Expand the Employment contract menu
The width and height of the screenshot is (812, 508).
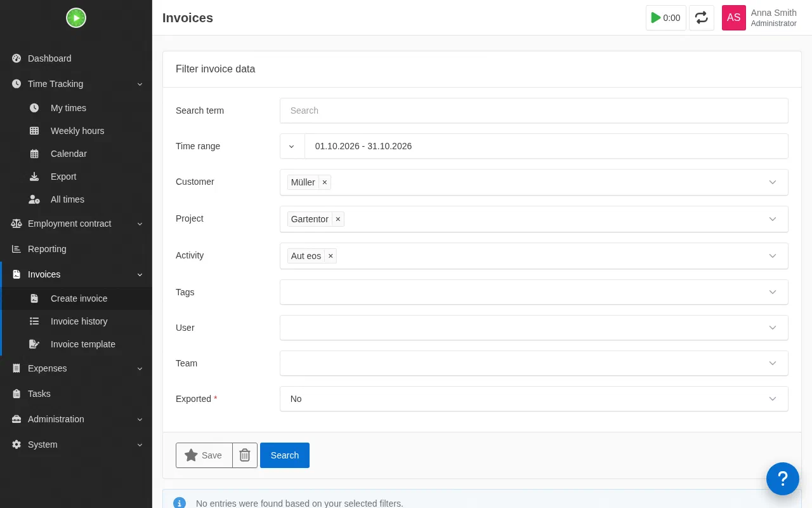point(76,224)
